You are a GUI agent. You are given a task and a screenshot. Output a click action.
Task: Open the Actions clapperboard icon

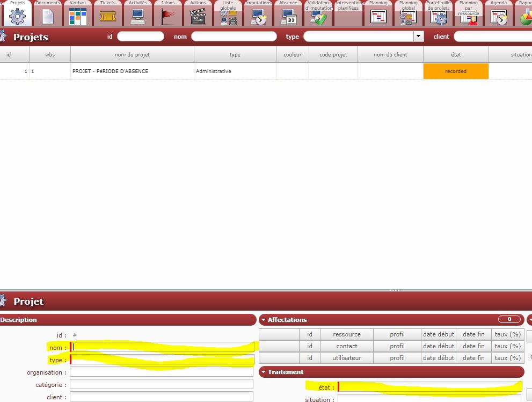click(198, 17)
